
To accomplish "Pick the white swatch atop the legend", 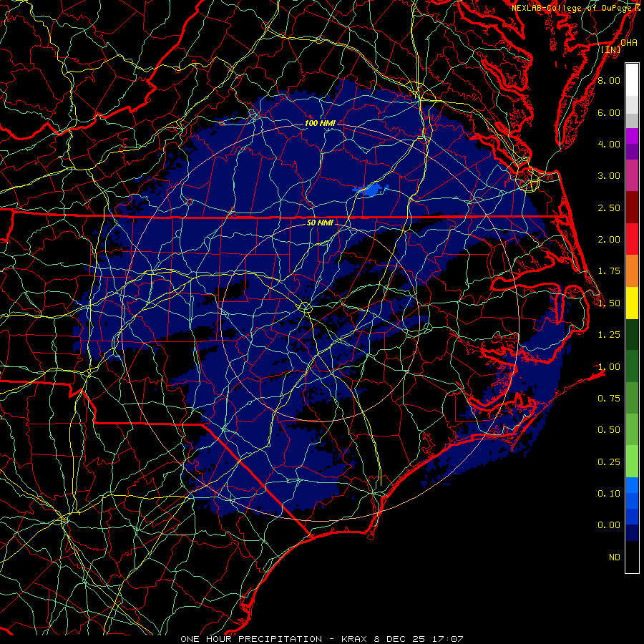I will pos(632,80).
